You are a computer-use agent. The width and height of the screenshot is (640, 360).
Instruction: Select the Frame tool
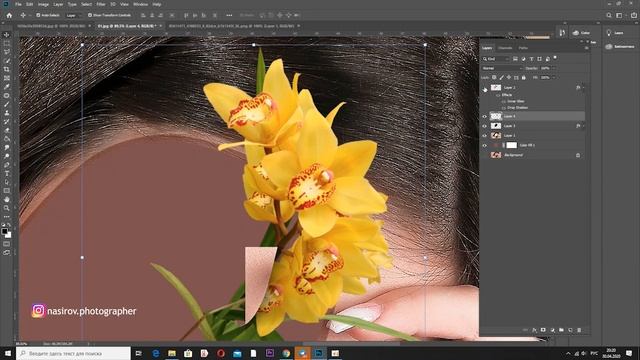click(x=7, y=78)
